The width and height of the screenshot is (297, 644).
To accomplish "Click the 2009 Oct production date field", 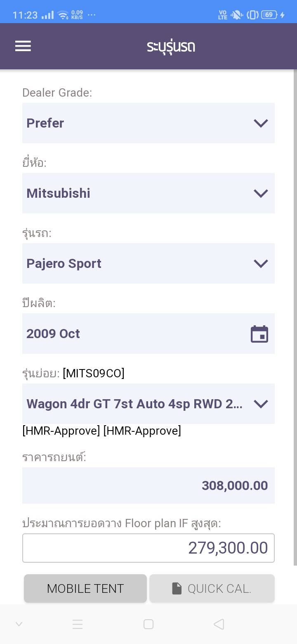I will click(x=132, y=334).
